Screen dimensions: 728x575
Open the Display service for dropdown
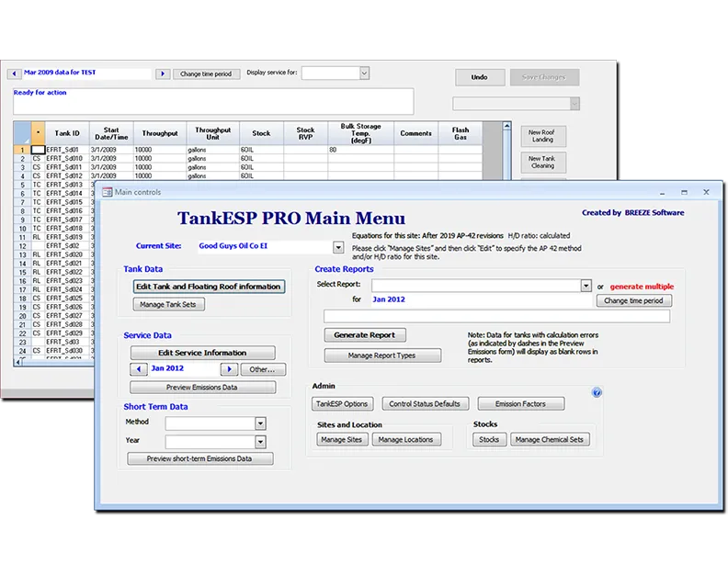365,73
